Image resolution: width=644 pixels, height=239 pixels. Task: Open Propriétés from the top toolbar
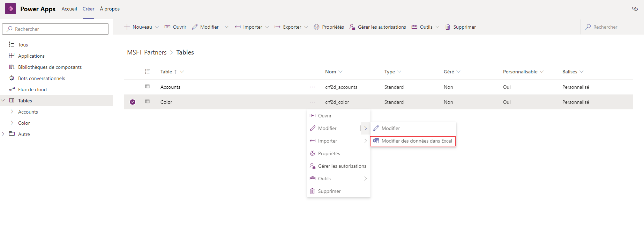329,27
